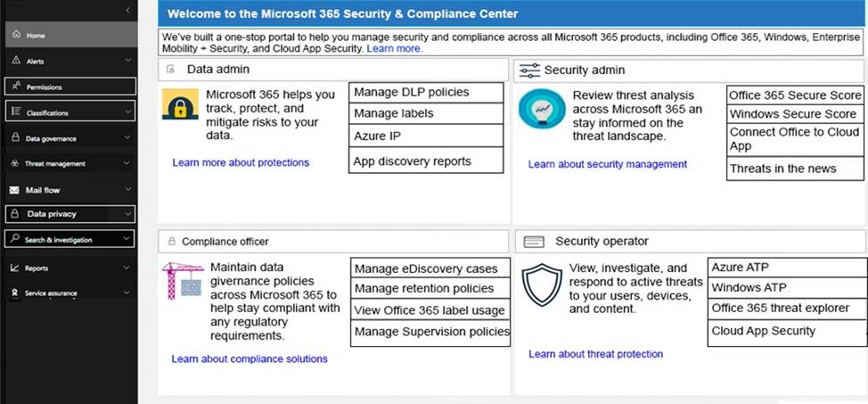Image resolution: width=868 pixels, height=404 pixels.
Task: Click the Mail flow envelope icon
Action: coord(15,190)
